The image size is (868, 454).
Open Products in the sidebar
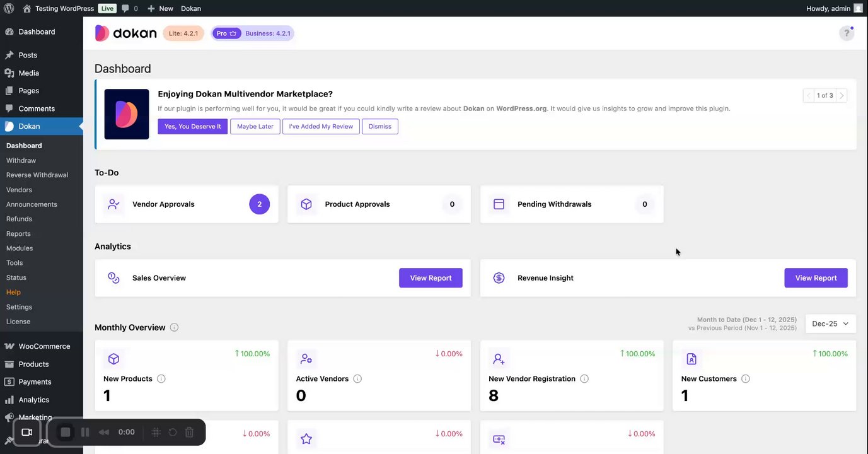point(42,364)
